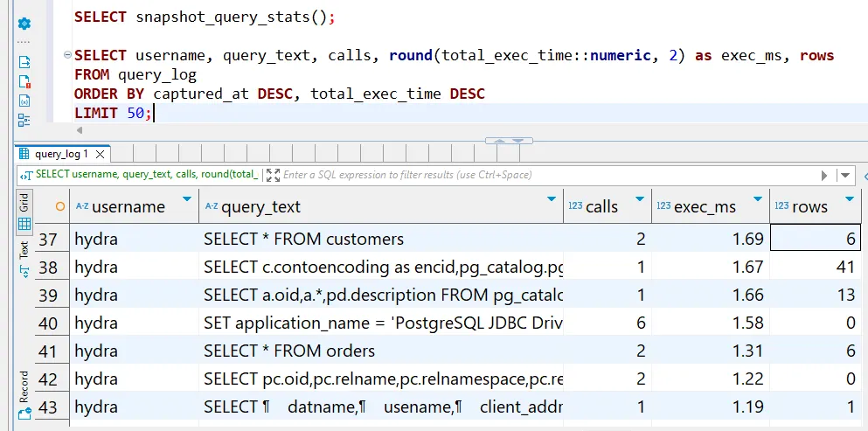The height and width of the screenshot is (431, 868).
Task: Click the Grid view table icon
Action: (24, 224)
